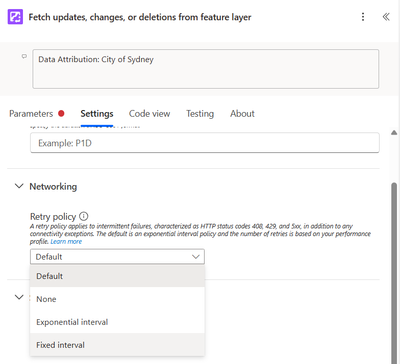Collapse the Networking section chevron

tap(19, 186)
